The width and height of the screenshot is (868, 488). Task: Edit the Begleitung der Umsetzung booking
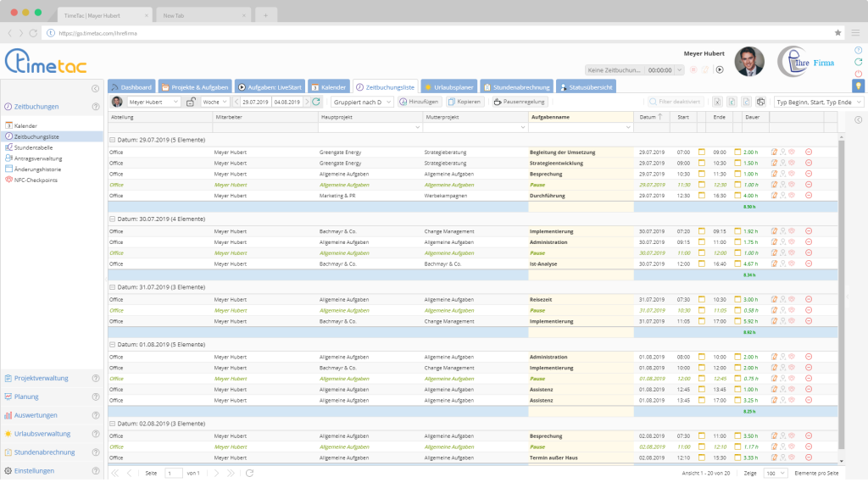(x=774, y=152)
